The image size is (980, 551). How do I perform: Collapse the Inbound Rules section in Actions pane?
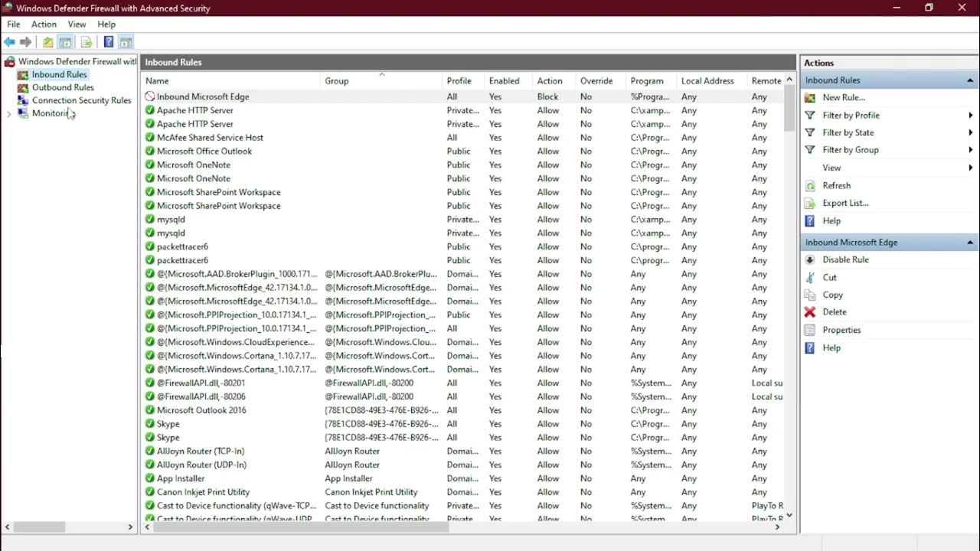(970, 80)
